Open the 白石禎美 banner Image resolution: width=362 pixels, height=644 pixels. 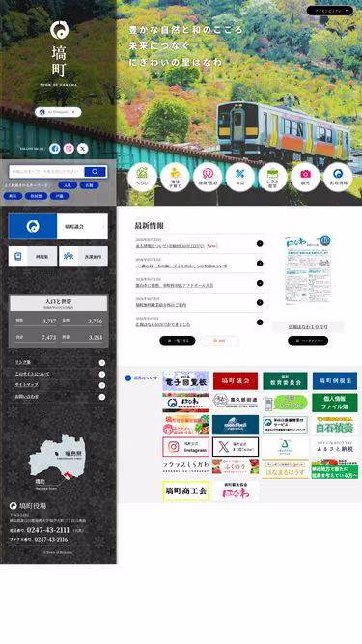coord(335,425)
